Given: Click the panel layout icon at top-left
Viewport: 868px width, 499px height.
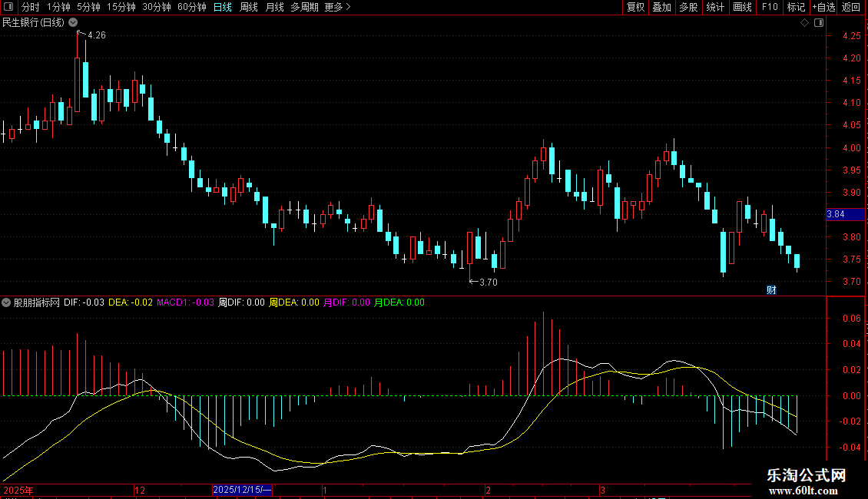Looking at the screenshot, I should 8,7.
